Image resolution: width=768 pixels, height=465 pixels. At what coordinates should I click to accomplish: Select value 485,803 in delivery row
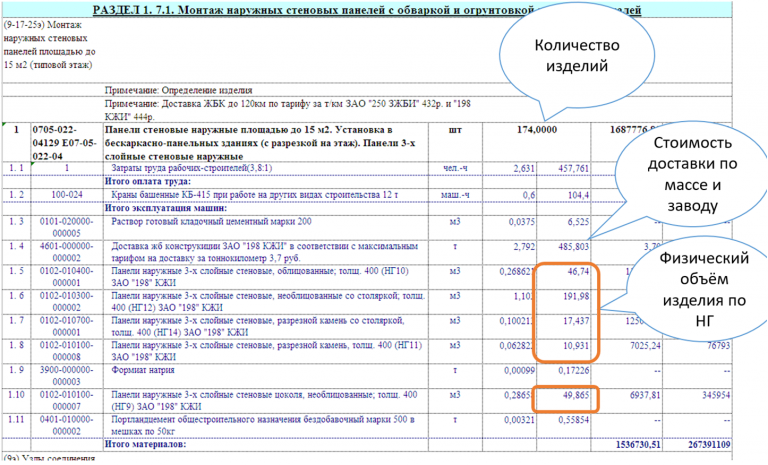pos(574,246)
